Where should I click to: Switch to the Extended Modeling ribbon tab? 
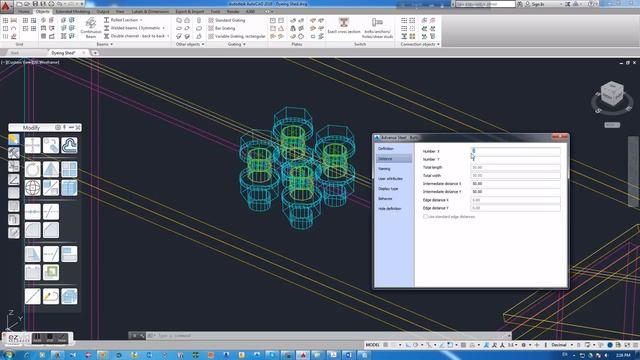tap(73, 11)
